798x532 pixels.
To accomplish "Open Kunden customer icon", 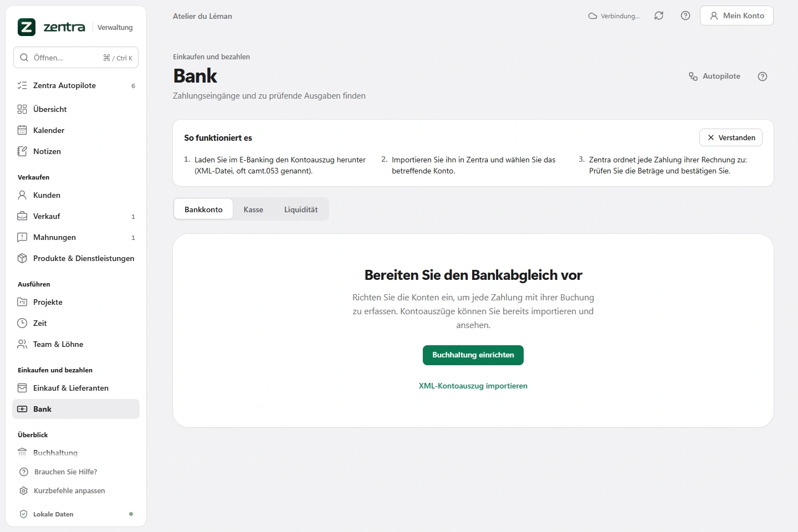I will point(22,195).
